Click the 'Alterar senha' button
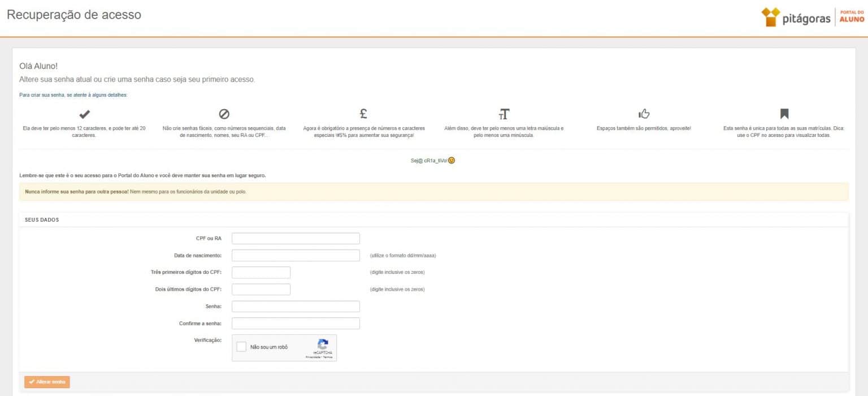This screenshot has width=868, height=396. pos(47,382)
